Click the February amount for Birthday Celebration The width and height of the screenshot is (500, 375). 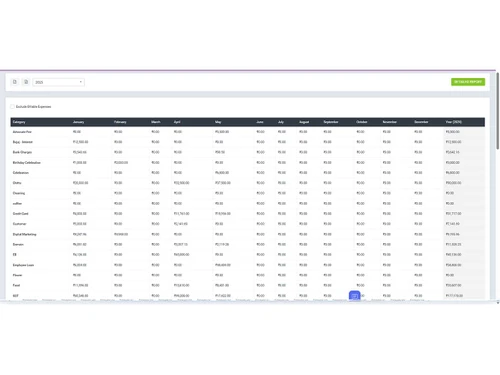tap(121, 163)
